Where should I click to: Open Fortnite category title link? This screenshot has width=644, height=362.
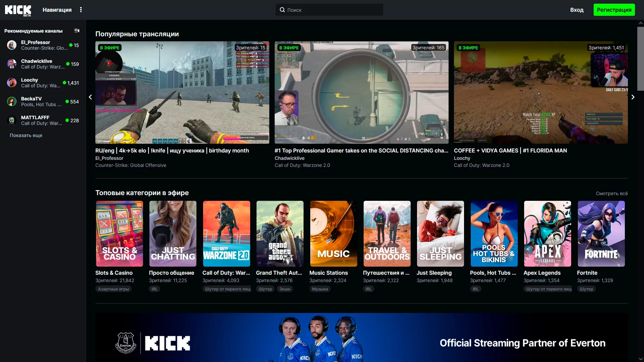click(587, 273)
